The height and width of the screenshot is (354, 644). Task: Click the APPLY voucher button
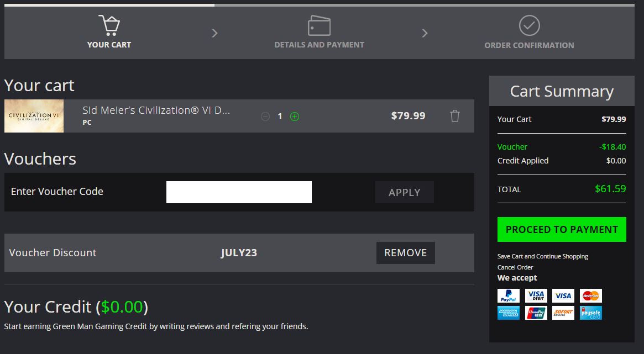pyautogui.click(x=405, y=192)
